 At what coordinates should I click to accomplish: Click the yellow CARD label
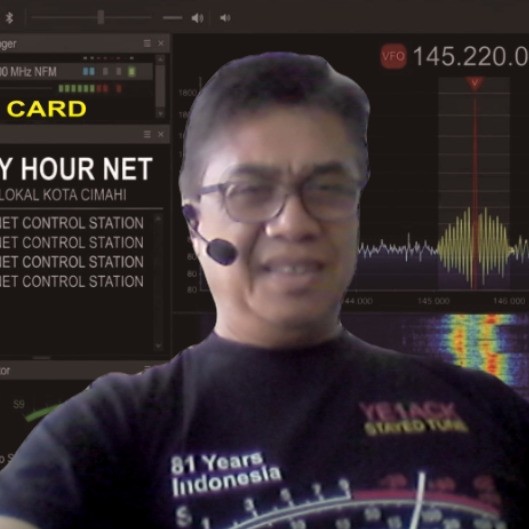pyautogui.click(x=46, y=109)
